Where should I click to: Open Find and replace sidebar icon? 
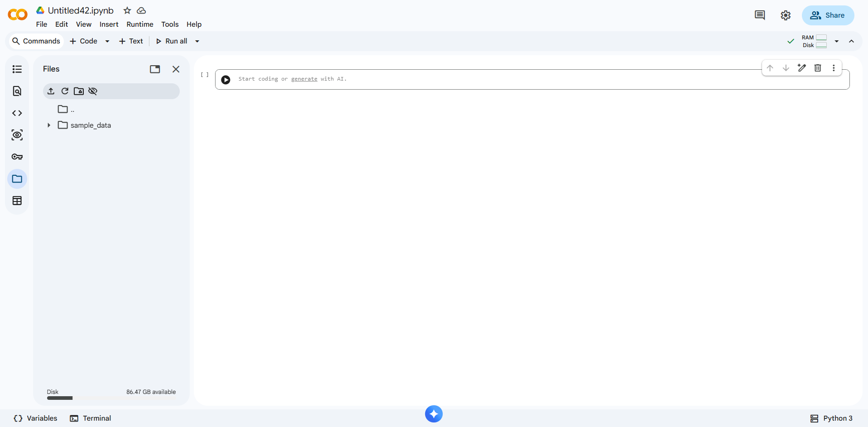point(17,91)
